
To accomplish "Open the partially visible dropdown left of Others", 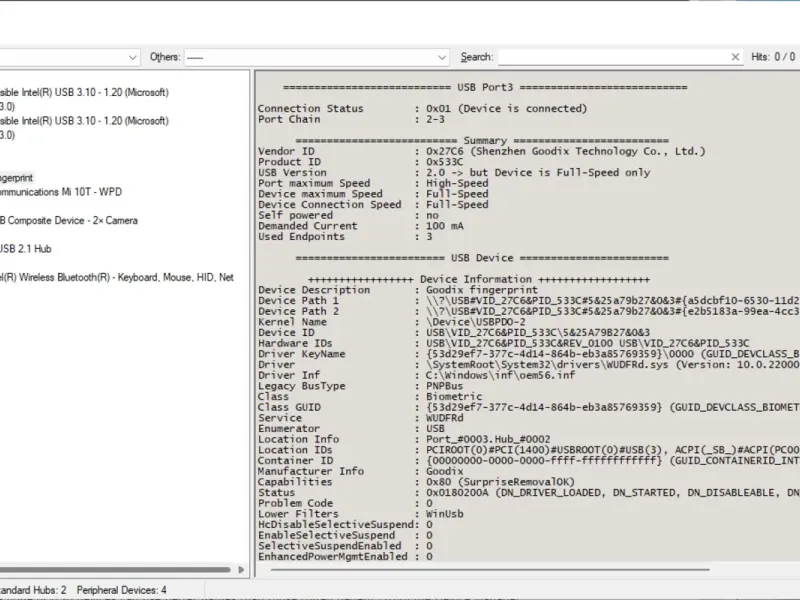I will 69,57.
